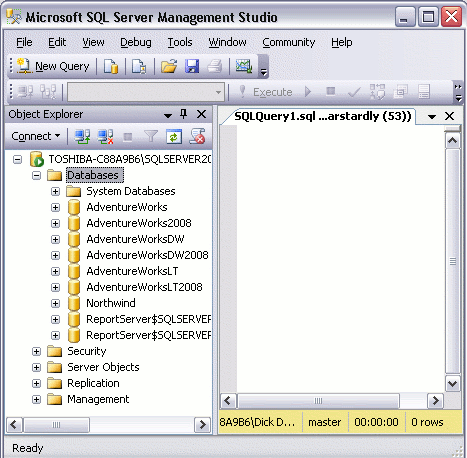467x458 pixels.
Task: Expand the Northwind database node
Action: (x=55, y=303)
